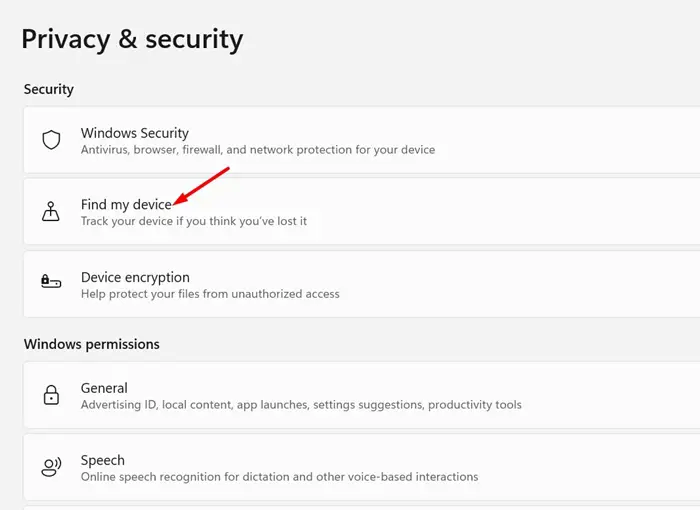Click the Device encryption lock drive icon

pos(51,281)
